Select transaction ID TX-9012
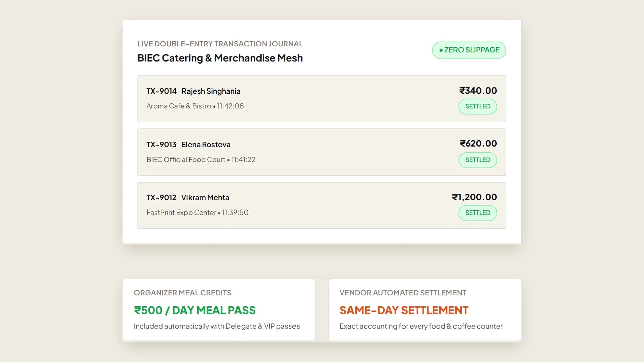Image resolution: width=644 pixels, height=362 pixels. click(x=161, y=198)
